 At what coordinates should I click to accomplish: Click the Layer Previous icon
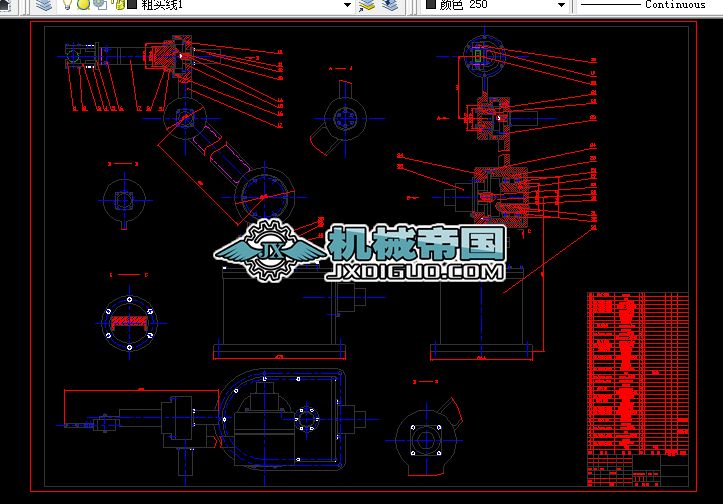tap(389, 5)
